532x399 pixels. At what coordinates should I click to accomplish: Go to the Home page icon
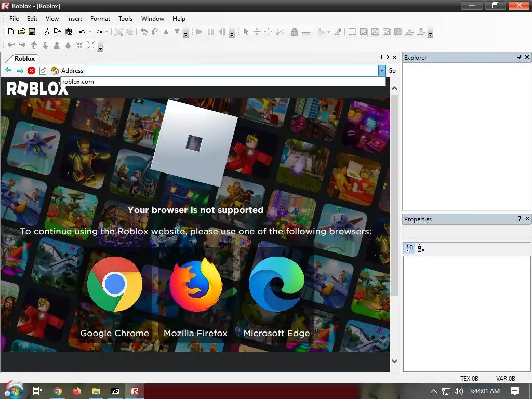[x=55, y=70]
